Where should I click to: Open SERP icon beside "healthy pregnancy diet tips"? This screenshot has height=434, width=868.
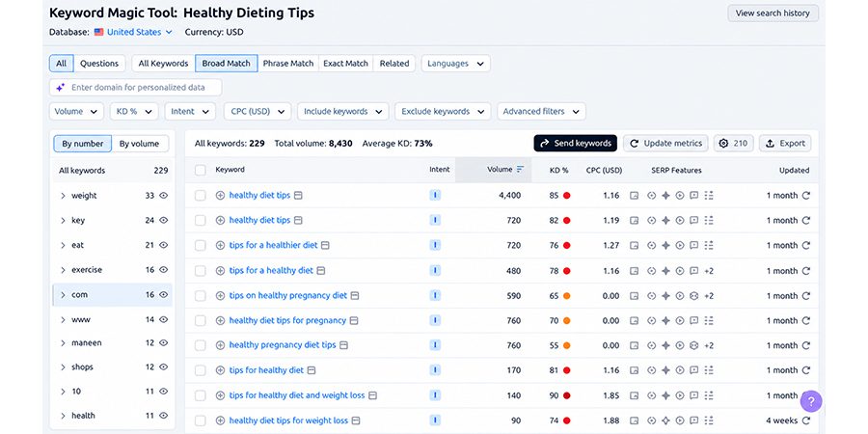point(343,345)
